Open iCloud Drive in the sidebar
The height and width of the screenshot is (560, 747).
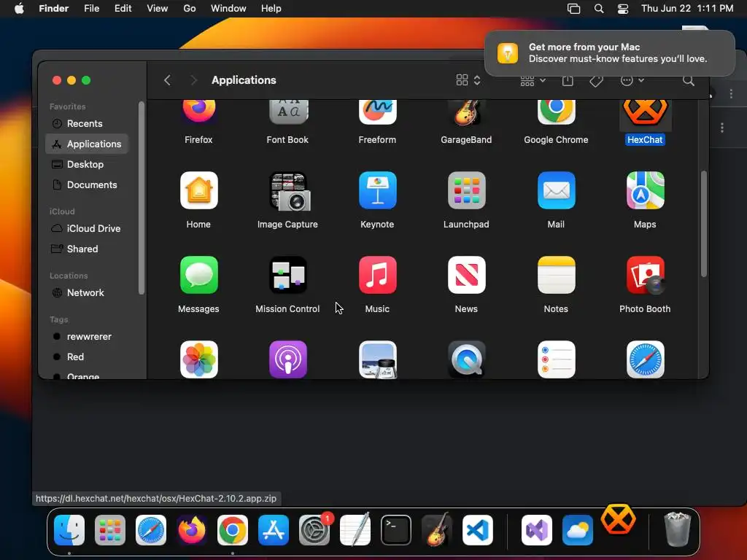[87, 228]
